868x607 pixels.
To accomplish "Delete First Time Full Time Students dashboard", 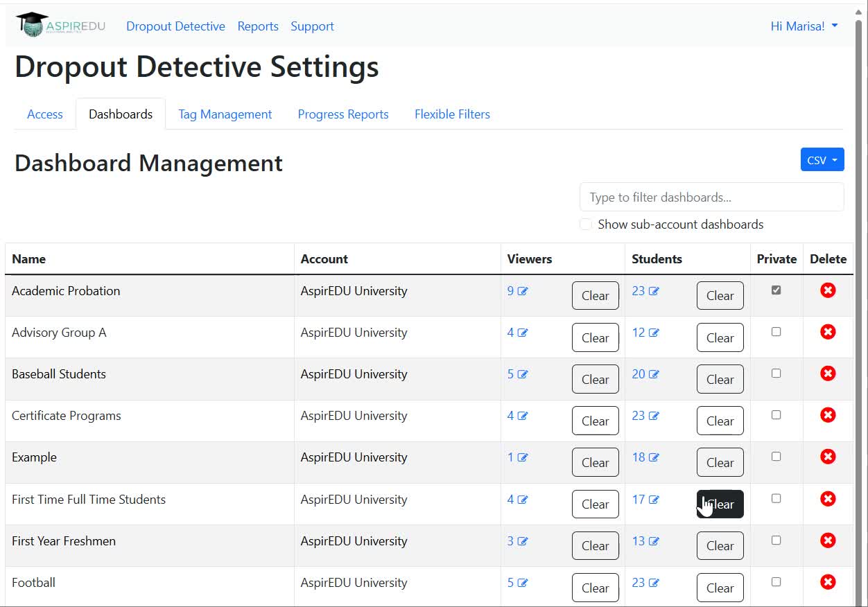I will click(x=828, y=499).
